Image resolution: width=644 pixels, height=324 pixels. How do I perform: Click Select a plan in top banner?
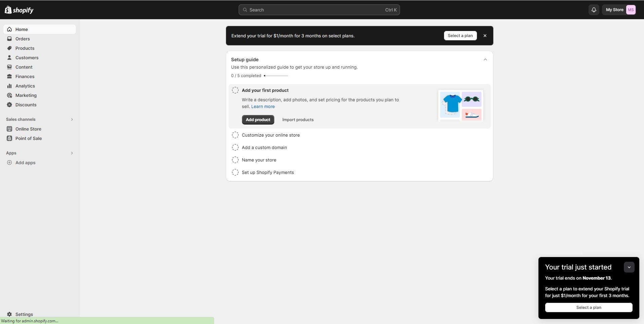460,36
